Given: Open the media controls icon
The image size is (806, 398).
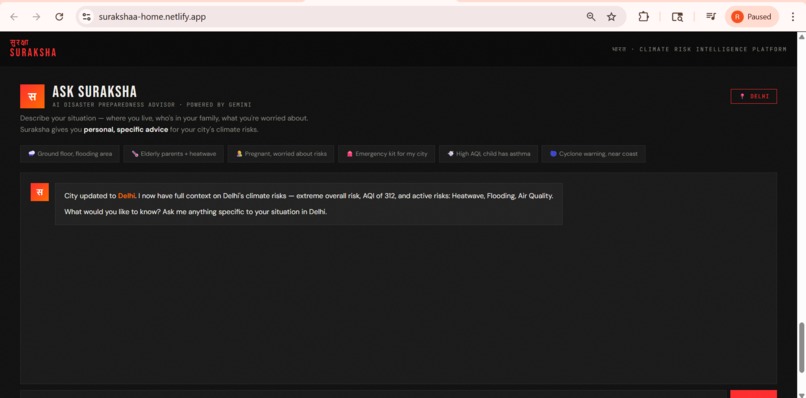Looking at the screenshot, I should tap(711, 16).
